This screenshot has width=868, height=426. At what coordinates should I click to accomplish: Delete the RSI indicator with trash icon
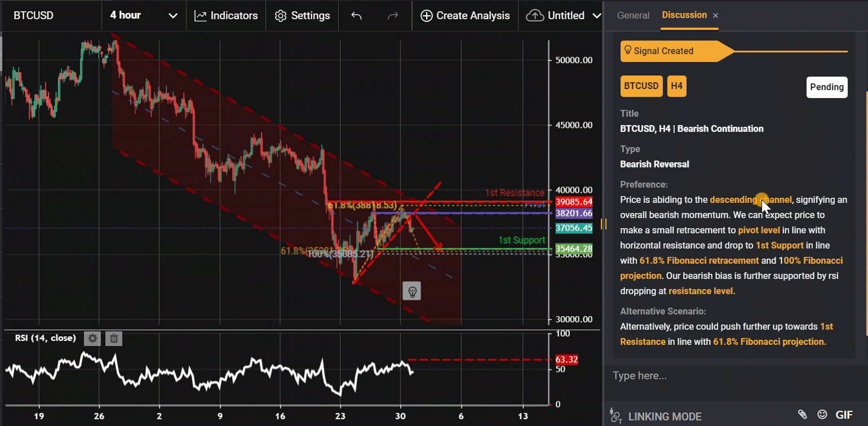point(114,338)
